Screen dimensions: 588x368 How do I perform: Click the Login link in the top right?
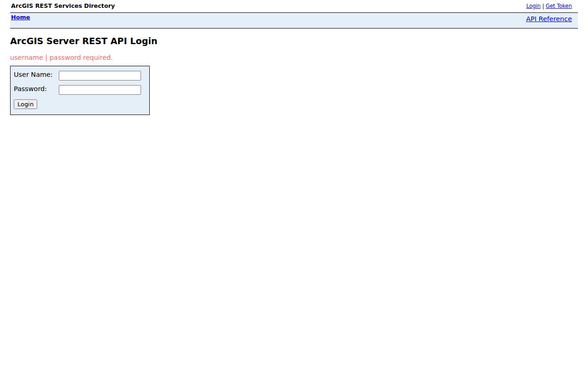(x=533, y=6)
